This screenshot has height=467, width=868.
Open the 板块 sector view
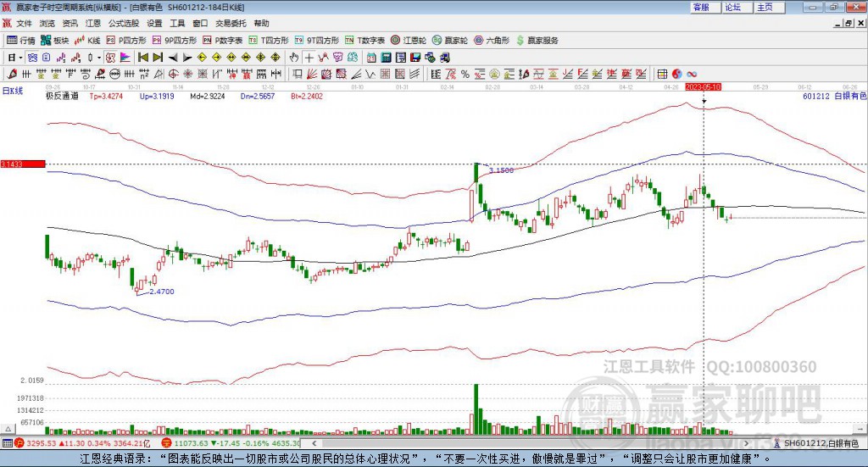pyautogui.click(x=54, y=41)
